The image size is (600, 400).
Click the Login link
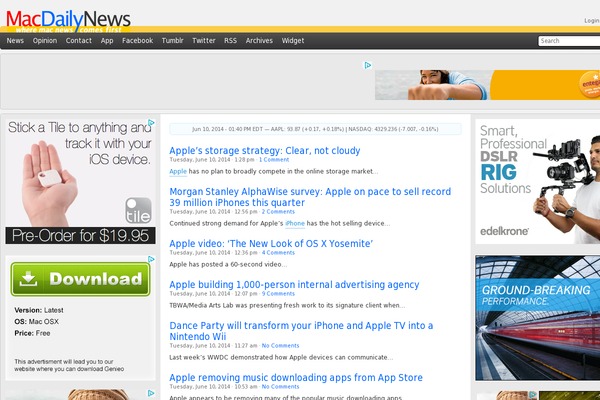[592, 21]
